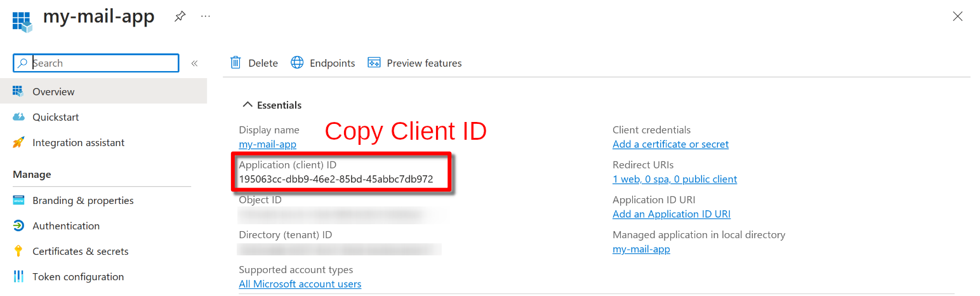The image size is (980, 296).
Task: Open All Microsoft account users link
Action: pos(300,284)
